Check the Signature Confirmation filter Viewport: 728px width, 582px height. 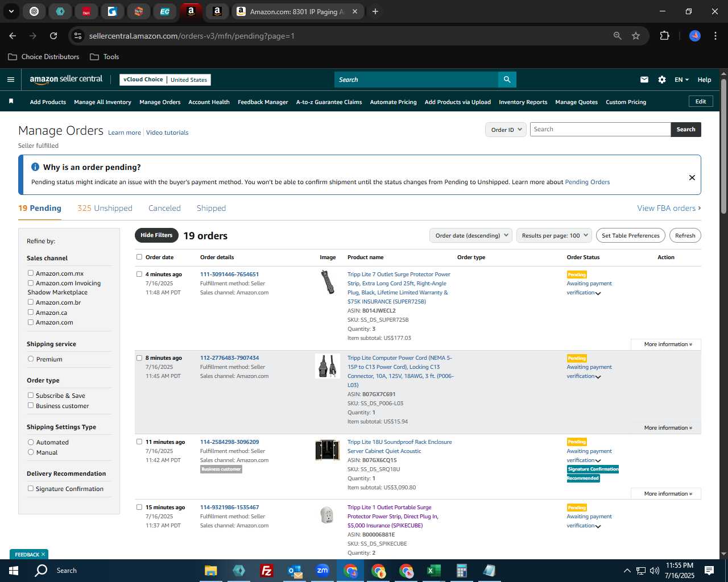[x=31, y=488]
